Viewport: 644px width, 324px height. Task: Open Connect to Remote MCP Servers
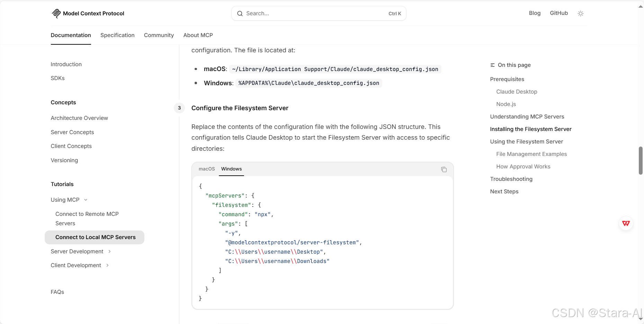[87, 219]
